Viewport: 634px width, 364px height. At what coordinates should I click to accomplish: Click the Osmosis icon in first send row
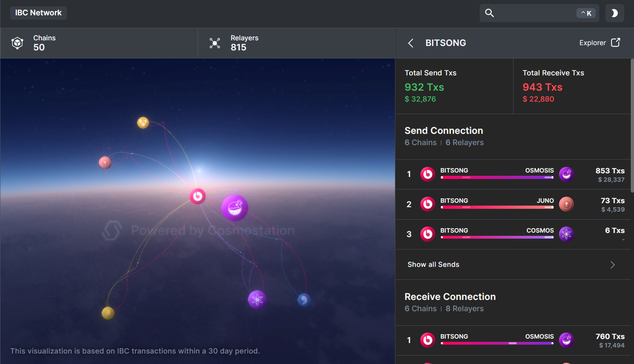click(x=566, y=174)
